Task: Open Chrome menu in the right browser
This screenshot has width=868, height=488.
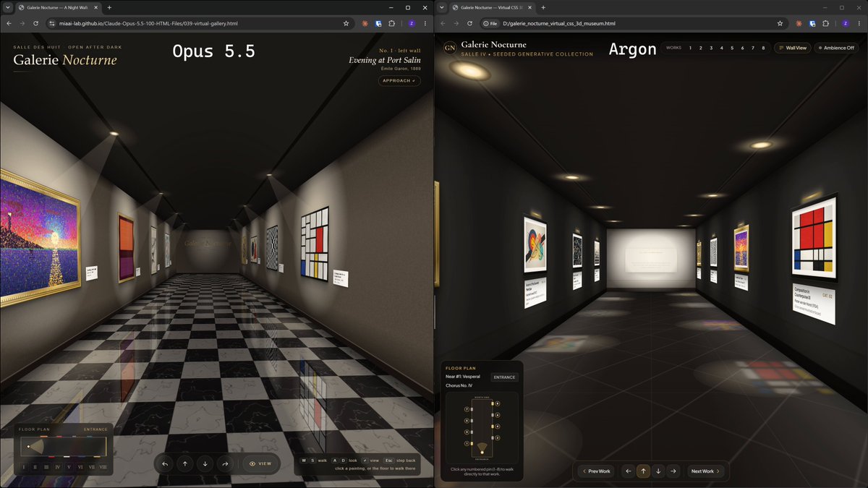Action: (859, 23)
